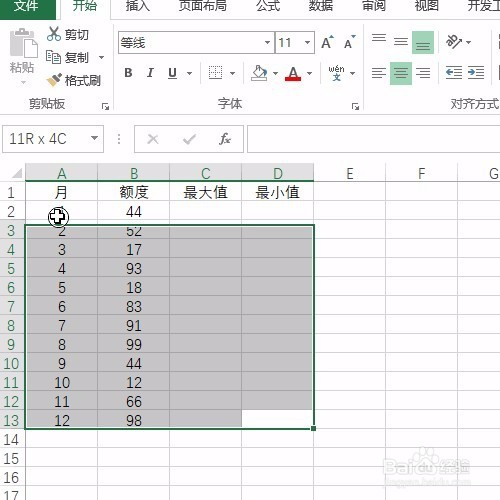500x500 pixels.
Task: Select the cell with header 额度
Action: click(x=134, y=192)
